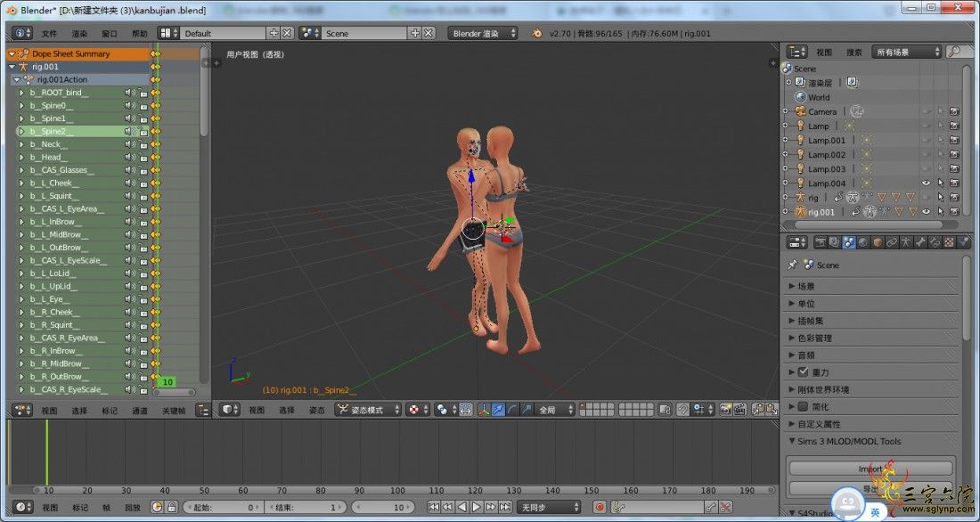980x522 pixels.
Task: Click the OpenGL render camera icon in viewport header
Action: (725, 410)
